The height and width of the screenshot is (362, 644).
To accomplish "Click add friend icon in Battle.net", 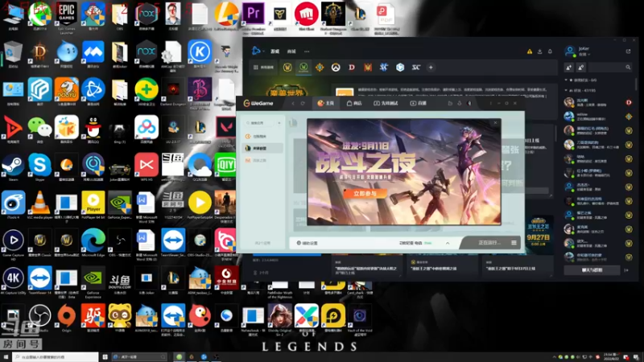I will click(x=569, y=68).
